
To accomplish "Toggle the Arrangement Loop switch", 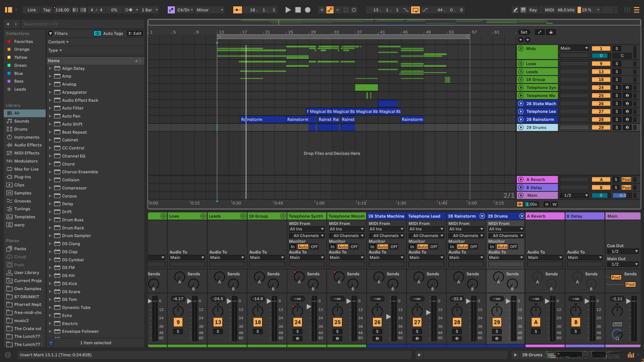I will pos(415,10).
